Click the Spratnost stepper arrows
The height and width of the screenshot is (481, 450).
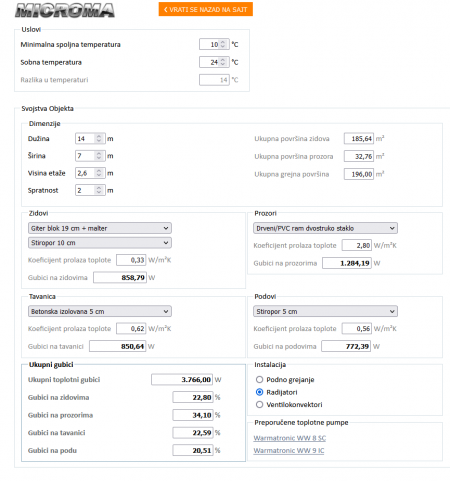click(99, 190)
